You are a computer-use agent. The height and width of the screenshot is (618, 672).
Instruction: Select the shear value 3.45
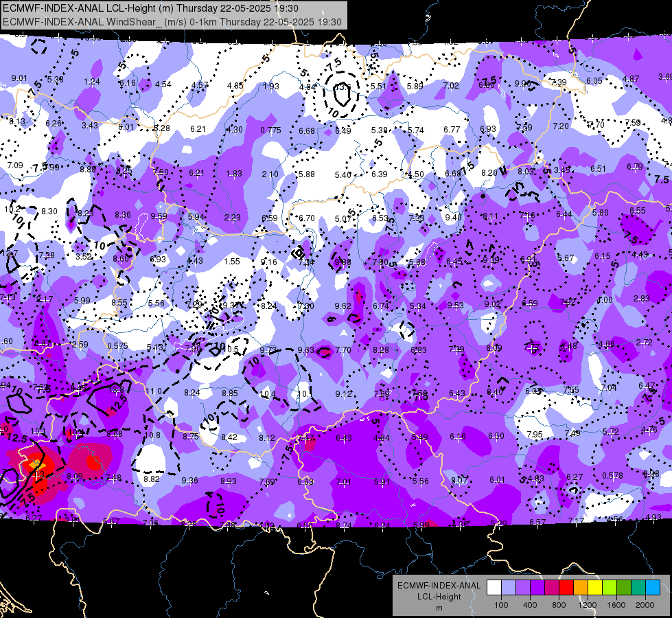click(x=562, y=170)
